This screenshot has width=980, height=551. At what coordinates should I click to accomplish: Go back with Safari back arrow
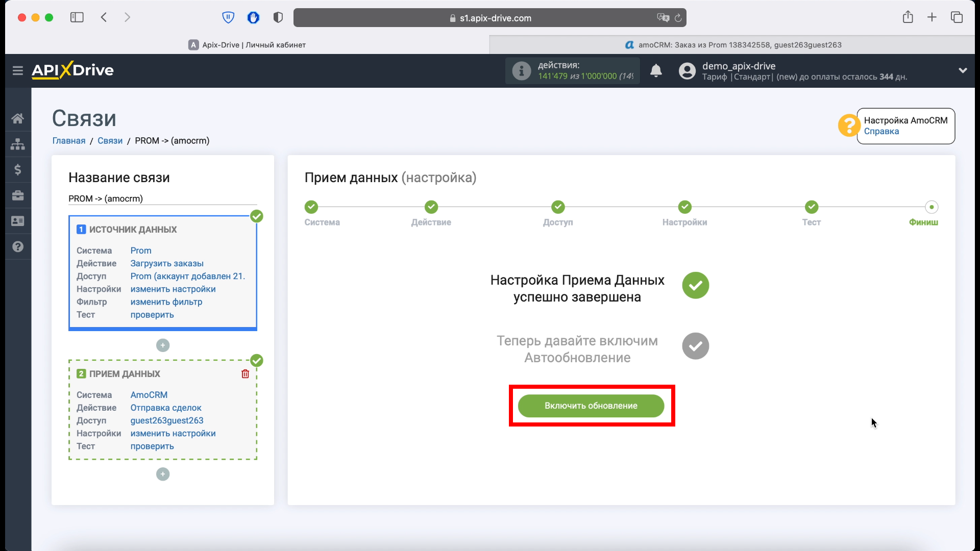coord(104,17)
